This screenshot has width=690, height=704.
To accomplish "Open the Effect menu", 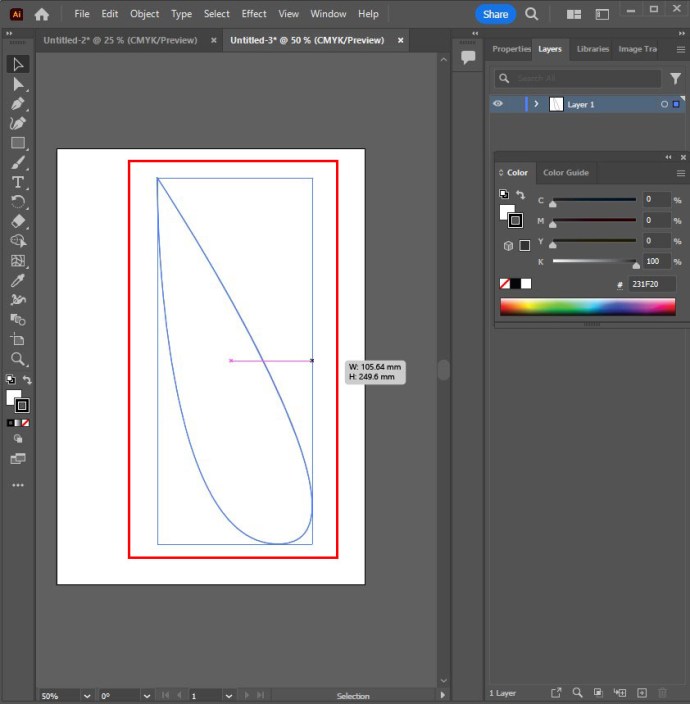I will pyautogui.click(x=254, y=14).
